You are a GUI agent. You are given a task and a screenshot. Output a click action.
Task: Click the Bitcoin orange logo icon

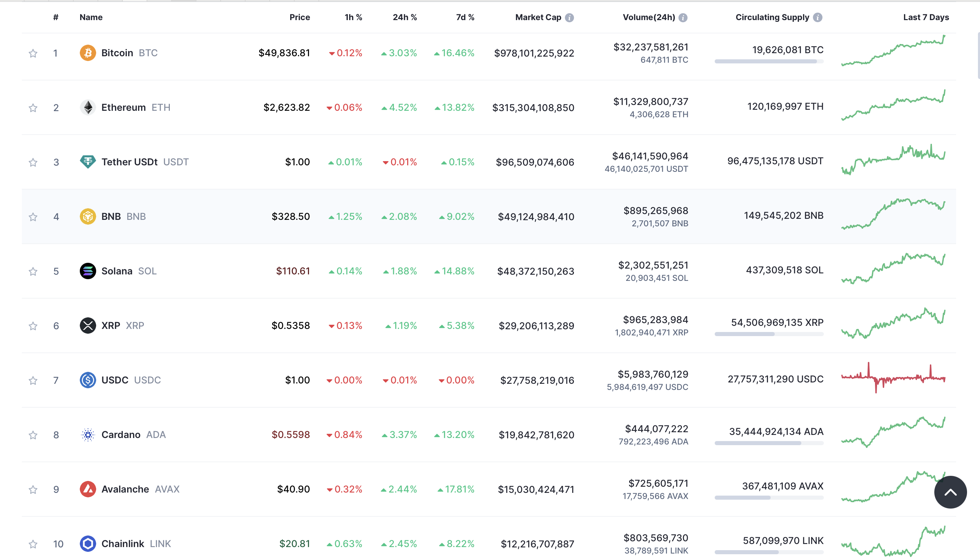click(x=88, y=52)
